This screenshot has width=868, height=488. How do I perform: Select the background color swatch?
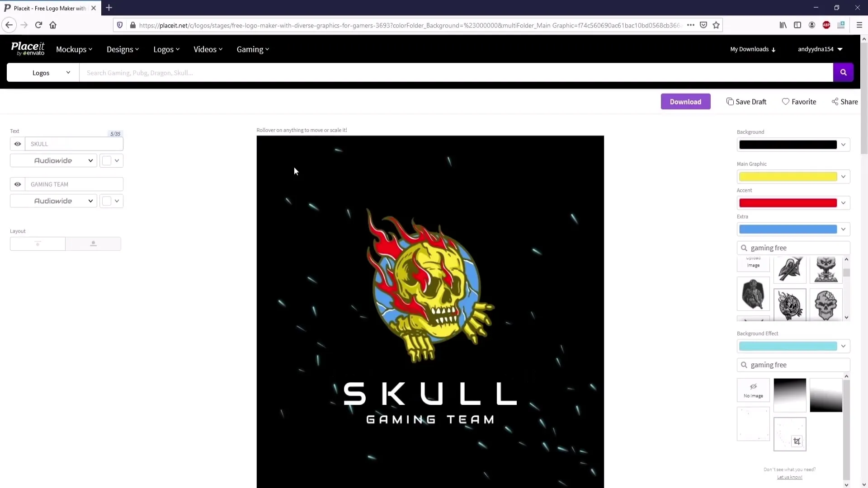788,144
